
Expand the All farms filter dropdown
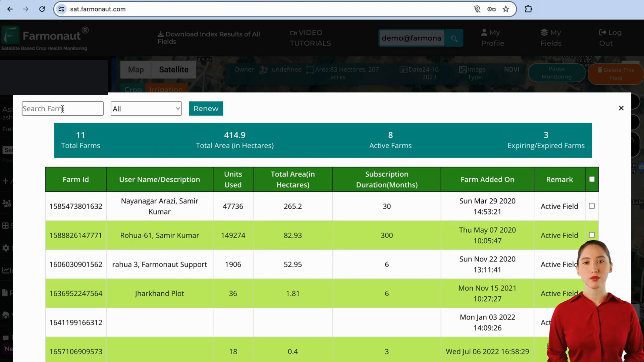coord(146,109)
